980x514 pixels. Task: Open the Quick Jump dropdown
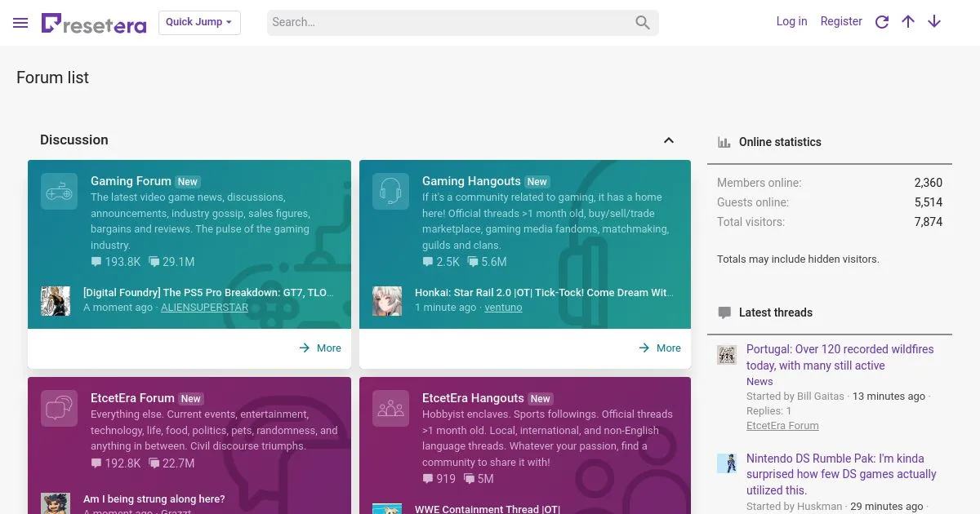[x=199, y=22]
